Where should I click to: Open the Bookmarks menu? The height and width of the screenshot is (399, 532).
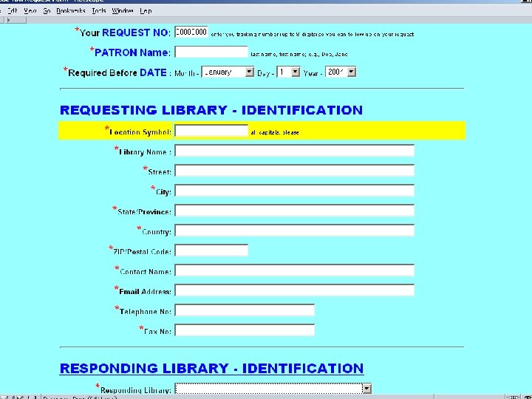point(71,11)
